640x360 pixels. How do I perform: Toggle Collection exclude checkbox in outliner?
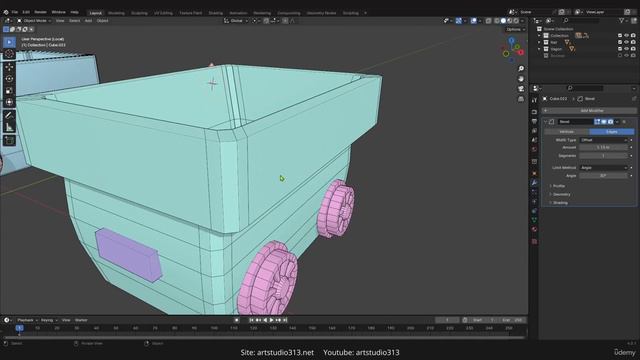(620, 36)
